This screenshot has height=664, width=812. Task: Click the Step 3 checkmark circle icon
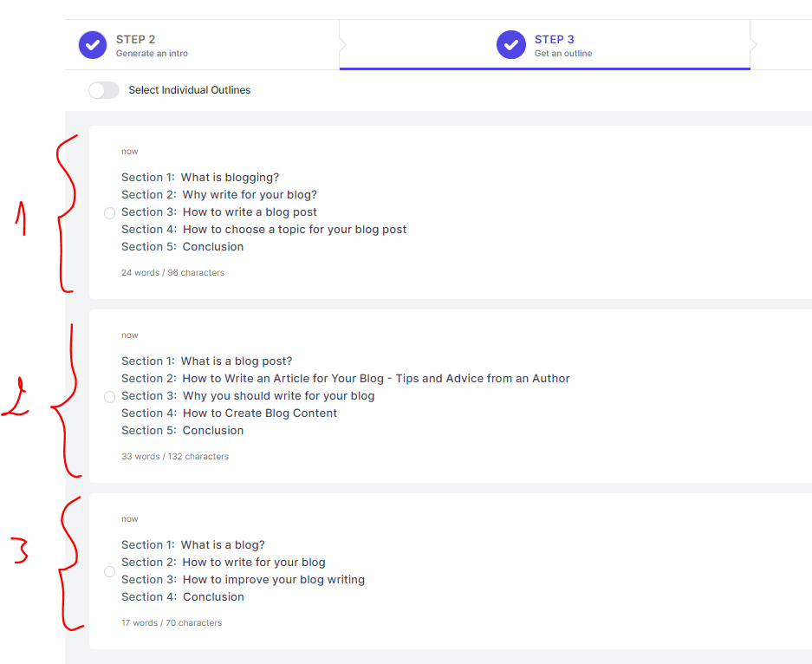(x=511, y=45)
